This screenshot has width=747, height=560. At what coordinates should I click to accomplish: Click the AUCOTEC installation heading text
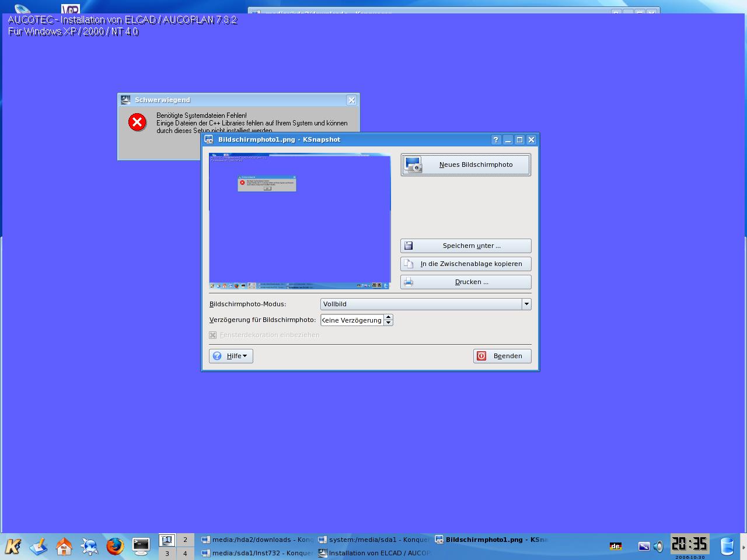click(x=123, y=20)
